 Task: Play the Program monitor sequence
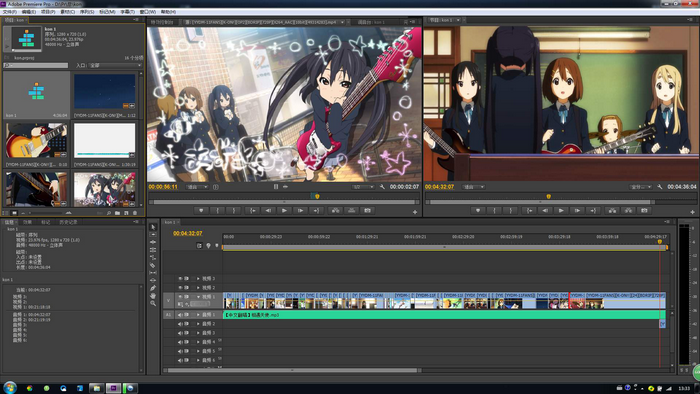(561, 211)
